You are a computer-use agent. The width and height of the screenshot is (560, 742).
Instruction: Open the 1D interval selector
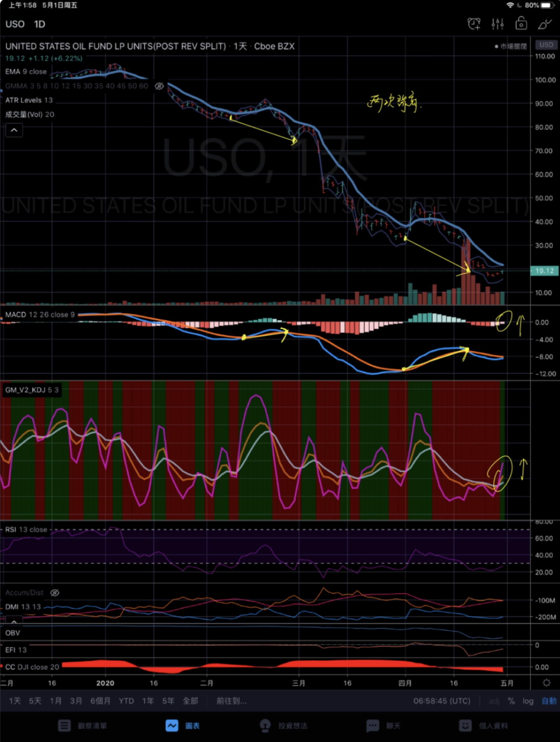click(39, 24)
